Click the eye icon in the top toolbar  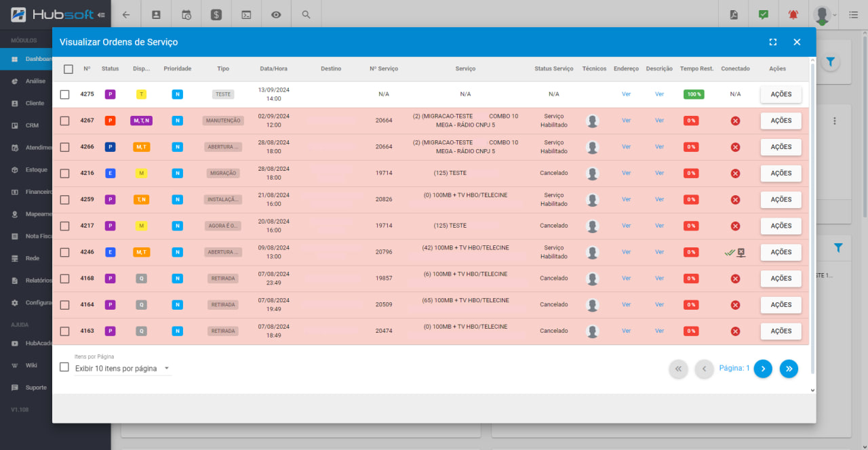(276, 14)
